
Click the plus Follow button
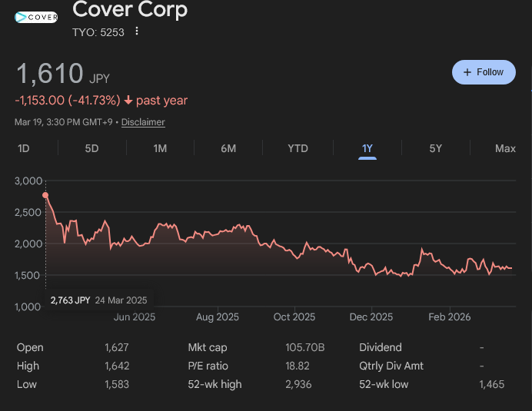484,72
